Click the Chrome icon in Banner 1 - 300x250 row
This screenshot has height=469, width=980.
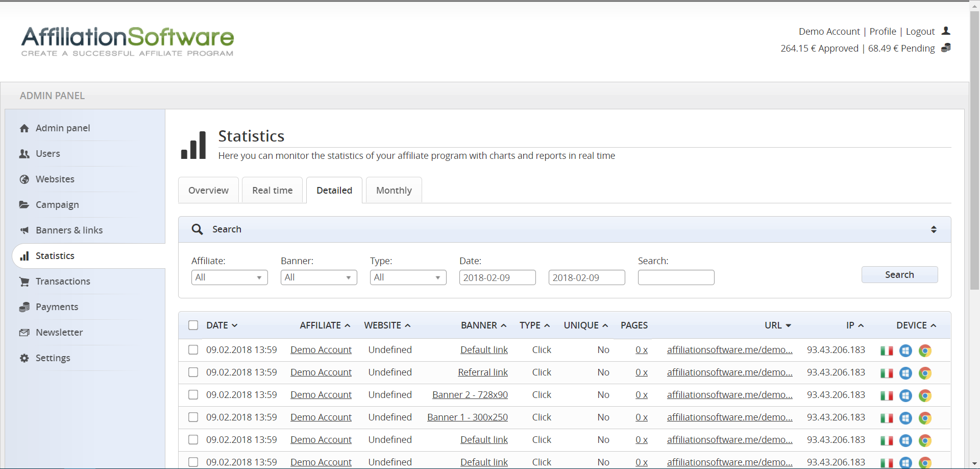925,418
